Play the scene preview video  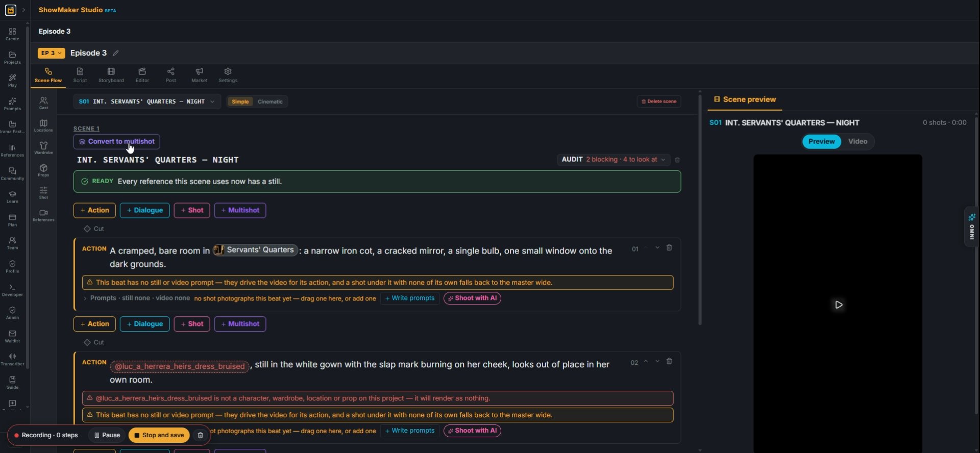(839, 305)
